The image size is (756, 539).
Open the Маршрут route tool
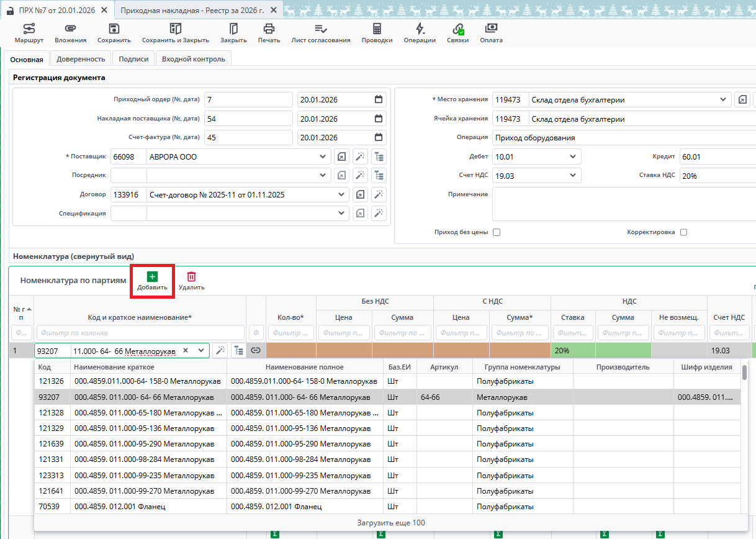(x=29, y=33)
